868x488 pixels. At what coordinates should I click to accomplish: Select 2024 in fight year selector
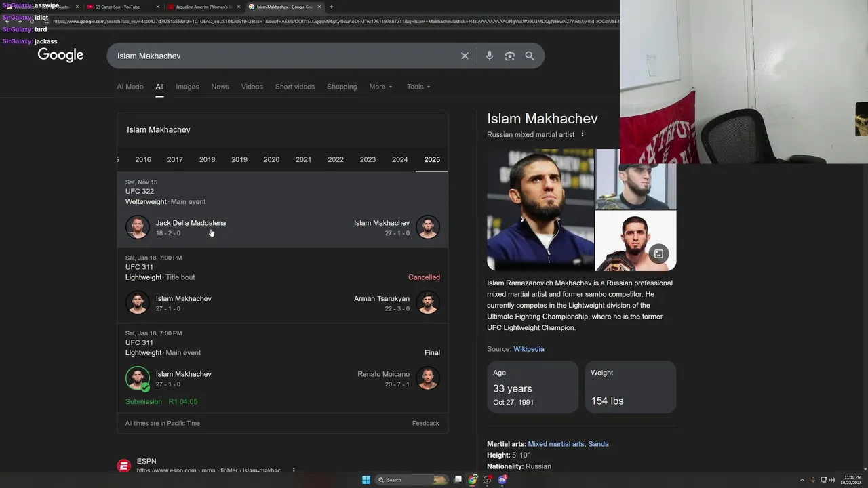tap(400, 160)
